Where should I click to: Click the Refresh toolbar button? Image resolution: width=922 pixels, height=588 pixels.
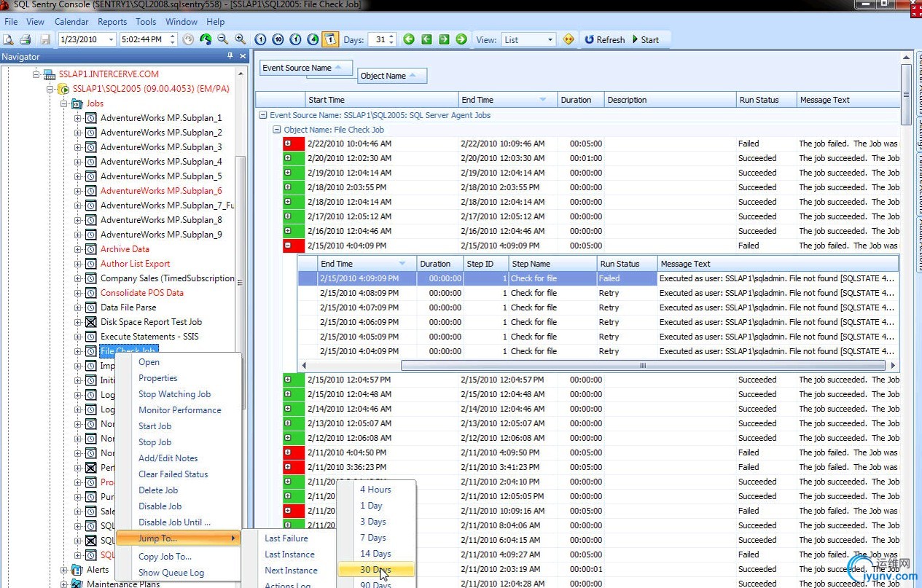coord(604,39)
